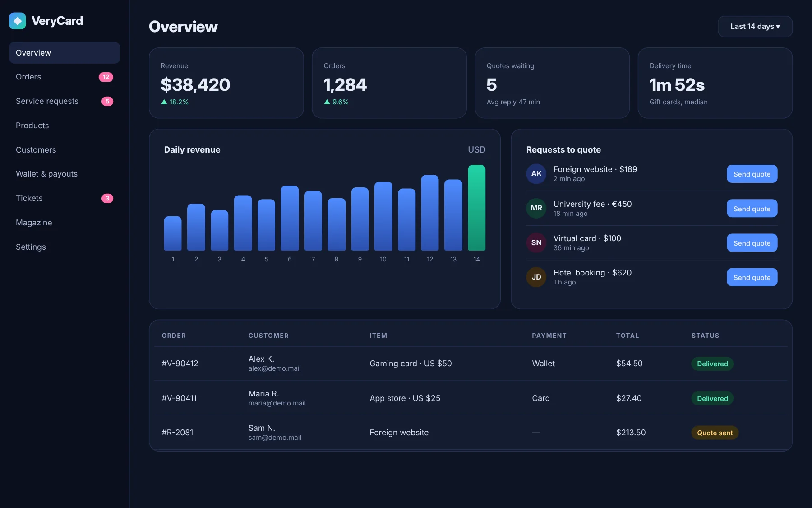Send quote for University fee request
Viewport: 812px width, 508px height.
pos(752,209)
